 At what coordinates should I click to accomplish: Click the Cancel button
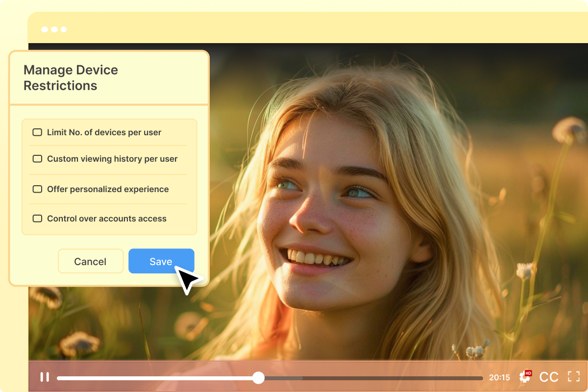(x=91, y=261)
